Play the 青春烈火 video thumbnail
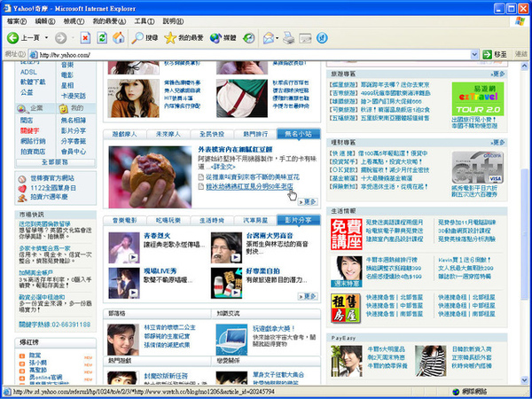The width and height of the screenshot is (532, 399). pos(124,247)
